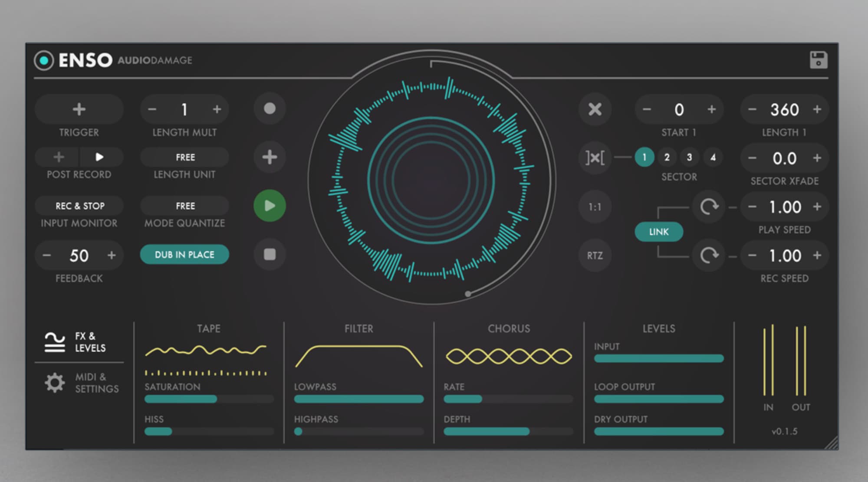Open the LENGTH UNIT FREE selector
This screenshot has height=482, width=868.
click(184, 157)
